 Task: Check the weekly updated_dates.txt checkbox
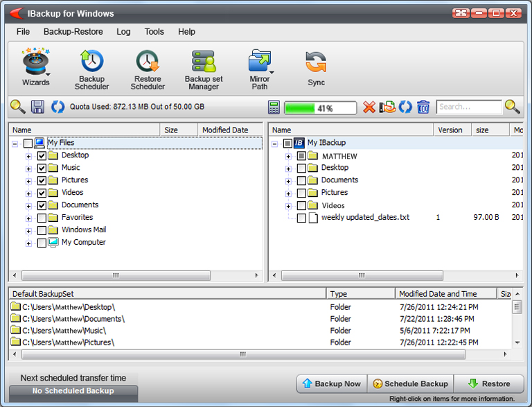tap(301, 218)
